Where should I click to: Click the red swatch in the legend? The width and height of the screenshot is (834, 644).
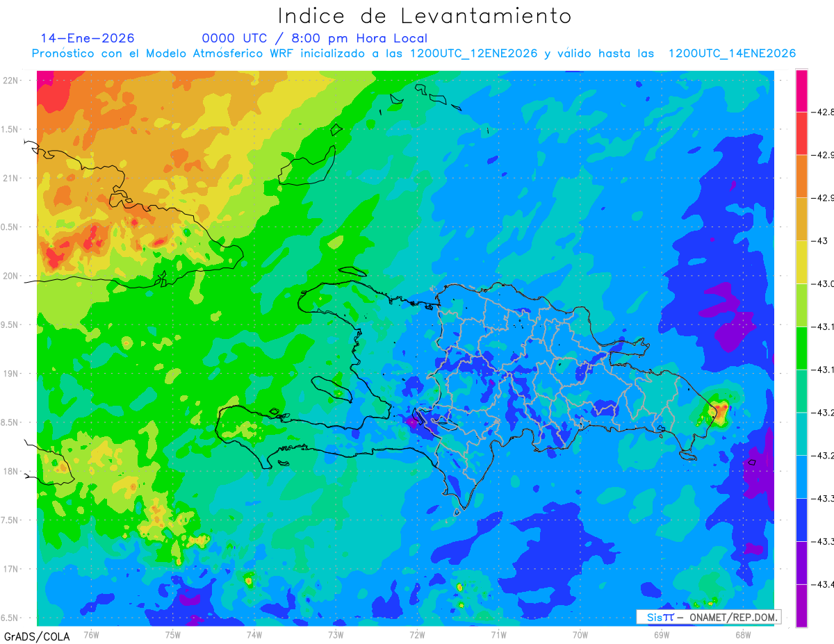(801, 133)
